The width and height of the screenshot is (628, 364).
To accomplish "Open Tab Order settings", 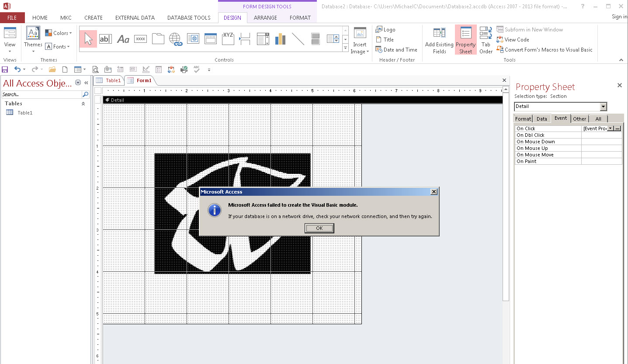I will pos(486,39).
